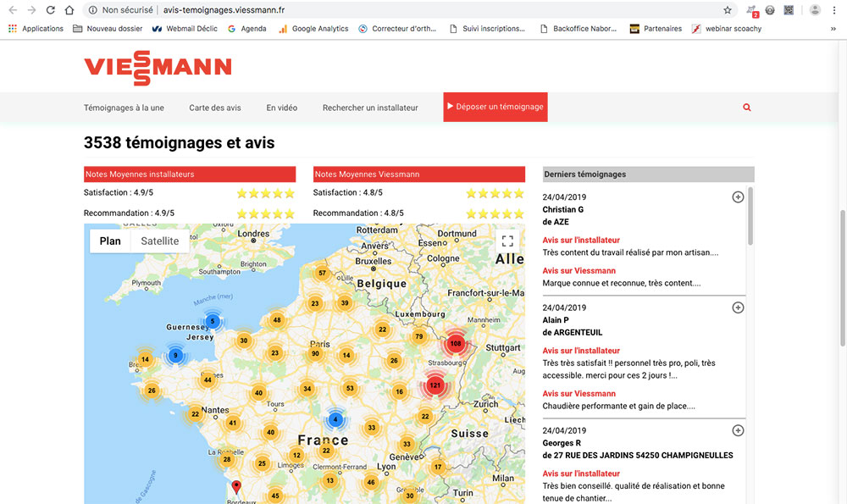Open the Applications bookmarks grid
847x504 pixels.
36,29
